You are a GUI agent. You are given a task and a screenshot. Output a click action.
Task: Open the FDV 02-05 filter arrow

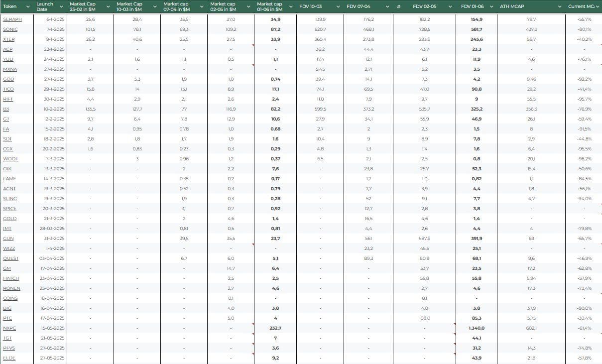pos(450,6)
